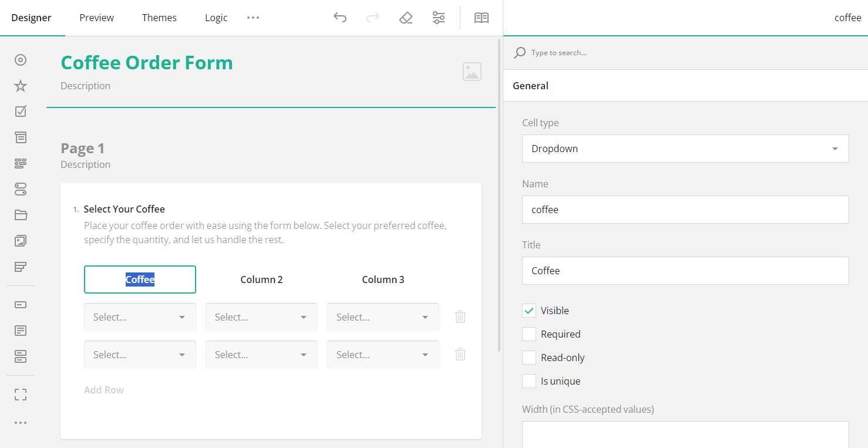Select the Radio Button Group question type

pos(20,60)
